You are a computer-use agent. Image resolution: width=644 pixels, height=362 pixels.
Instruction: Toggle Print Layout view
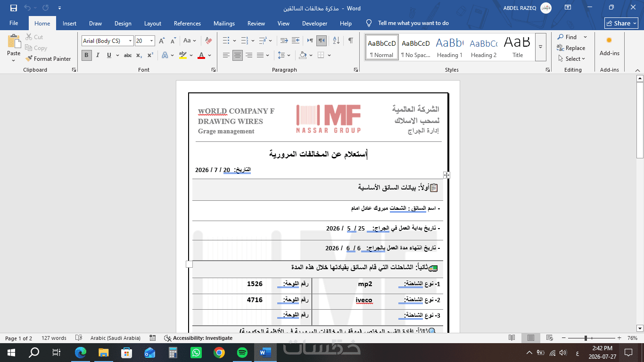coord(531,338)
